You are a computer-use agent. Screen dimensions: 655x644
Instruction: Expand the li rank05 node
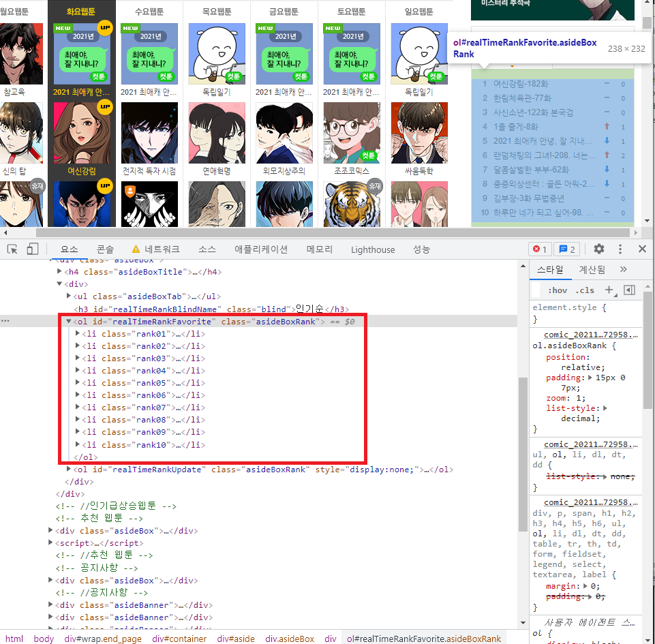77,382
